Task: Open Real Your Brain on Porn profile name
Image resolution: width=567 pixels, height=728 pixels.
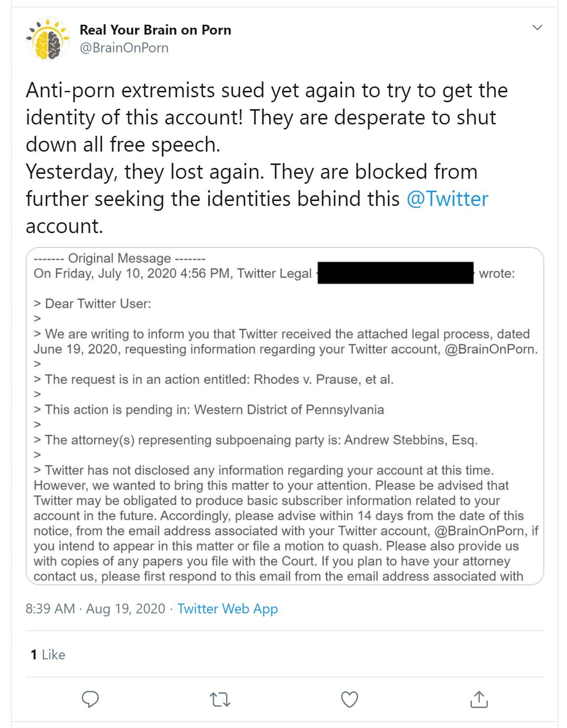Action: pos(155,30)
